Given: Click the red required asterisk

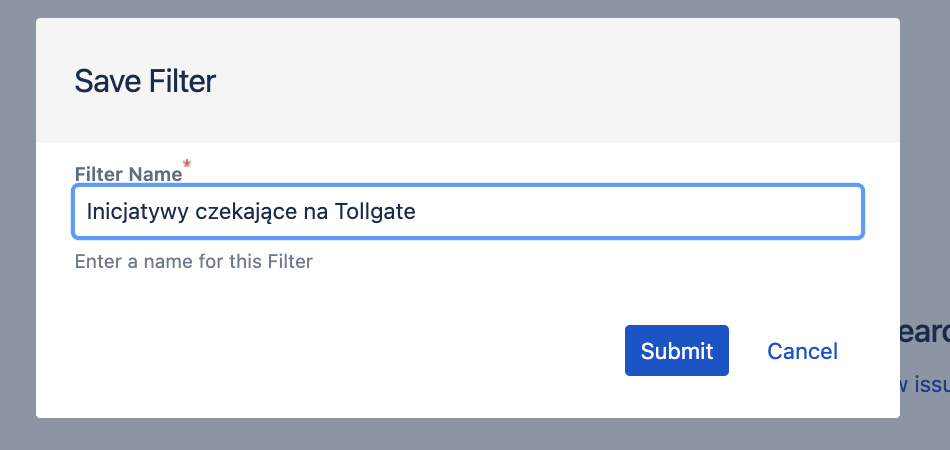Looking at the screenshot, I should (187, 162).
